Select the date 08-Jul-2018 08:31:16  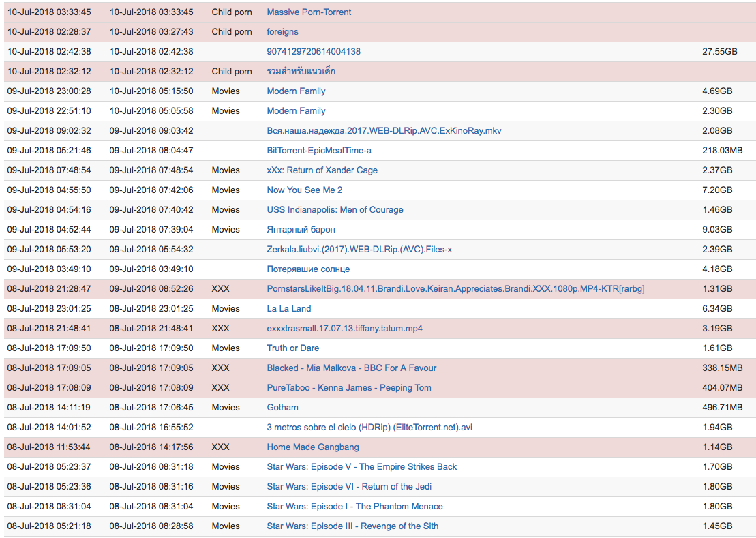pyautogui.click(x=151, y=486)
